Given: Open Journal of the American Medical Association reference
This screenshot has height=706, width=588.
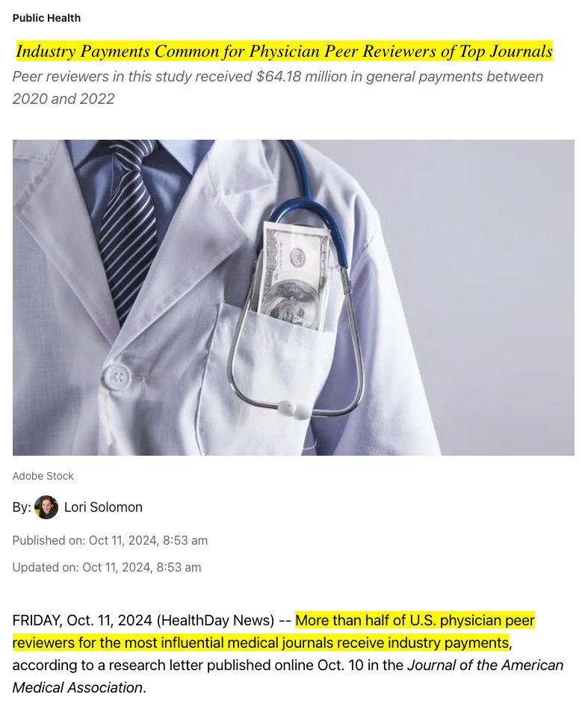Looking at the screenshot, I should click(x=288, y=676).
